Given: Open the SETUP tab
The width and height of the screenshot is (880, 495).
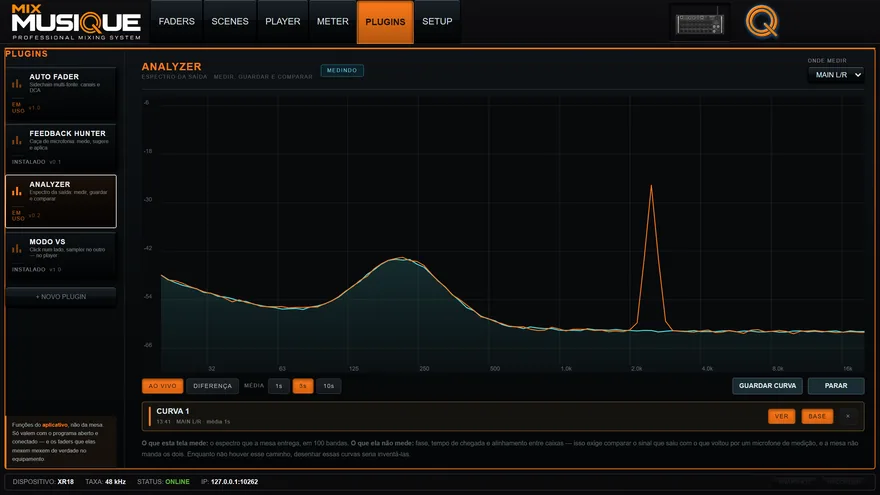Looking at the screenshot, I should click(437, 22).
